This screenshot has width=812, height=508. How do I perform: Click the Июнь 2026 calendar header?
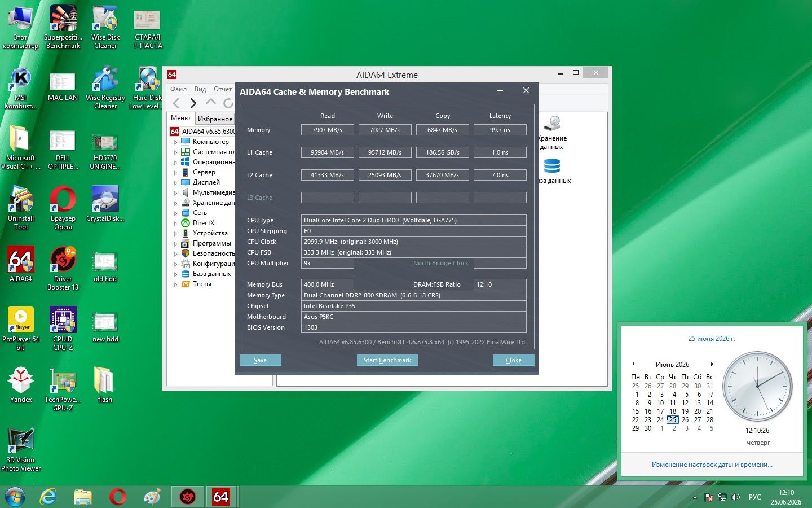coord(672,365)
